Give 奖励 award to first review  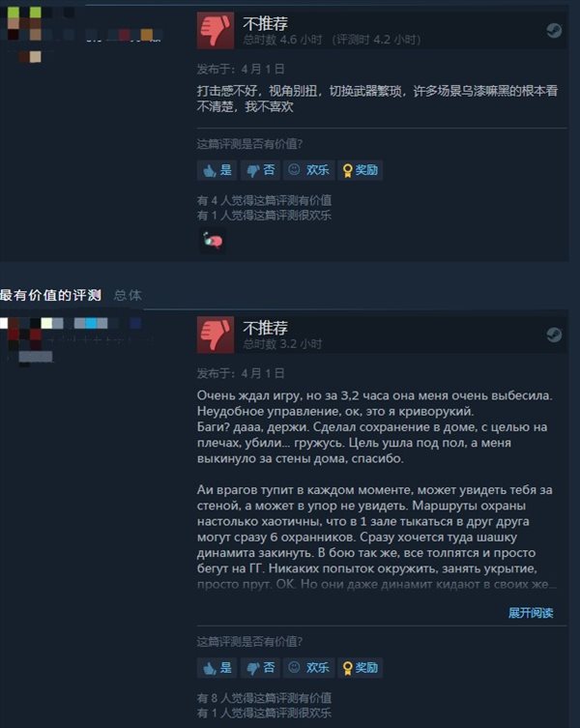click(x=360, y=170)
